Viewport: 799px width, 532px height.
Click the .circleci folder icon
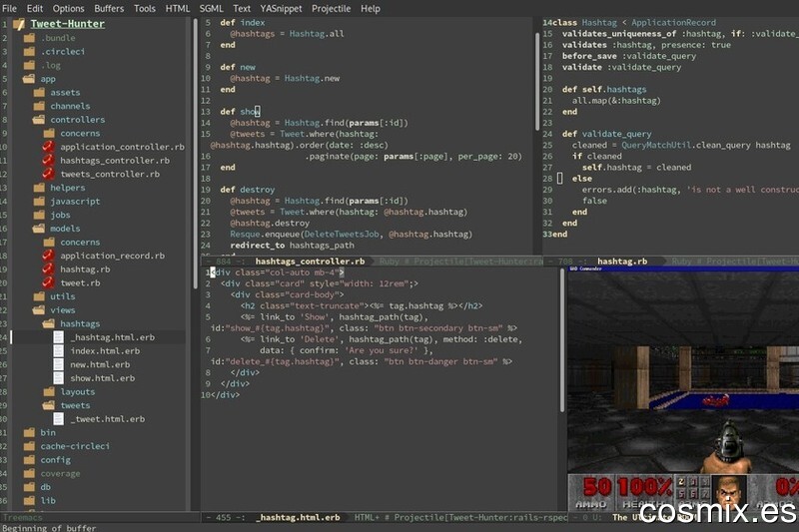tap(30, 52)
